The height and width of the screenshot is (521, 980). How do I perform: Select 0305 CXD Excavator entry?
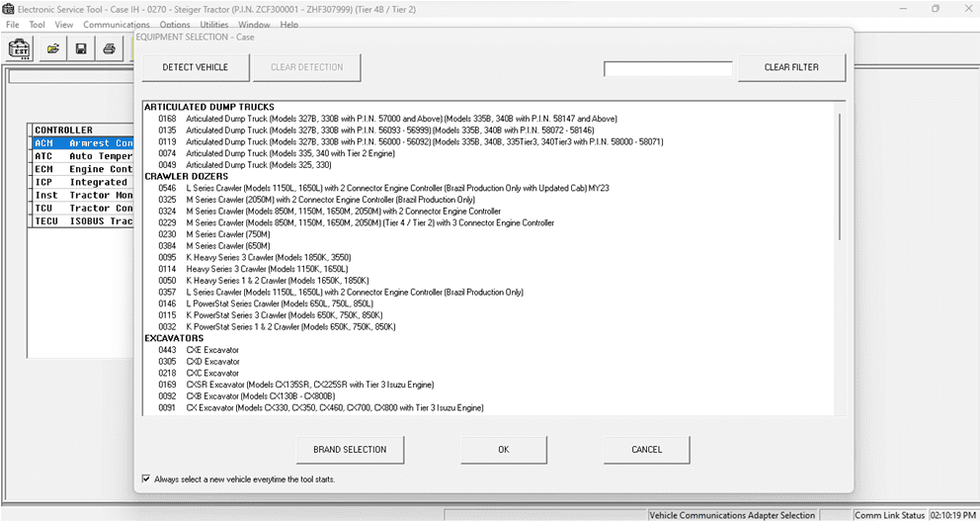coord(199,362)
